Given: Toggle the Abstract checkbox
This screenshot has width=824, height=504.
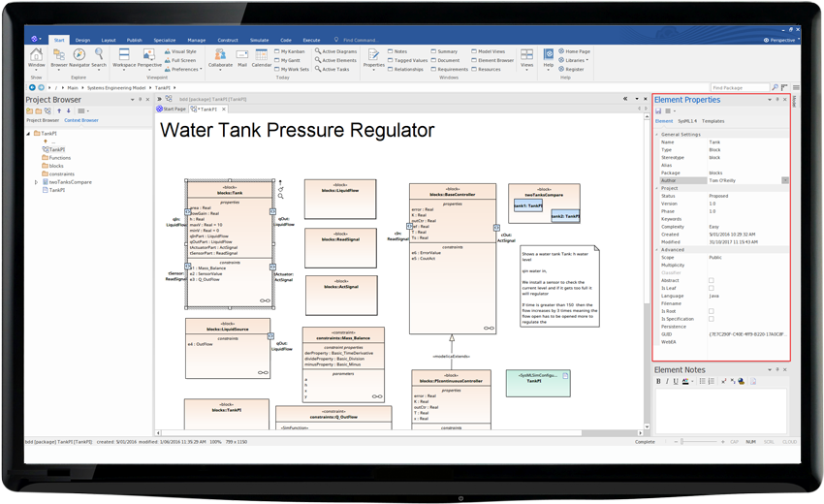Looking at the screenshot, I should click(x=711, y=280).
